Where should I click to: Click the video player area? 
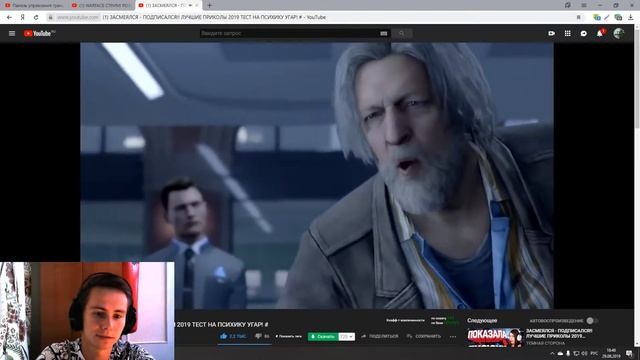click(x=317, y=176)
